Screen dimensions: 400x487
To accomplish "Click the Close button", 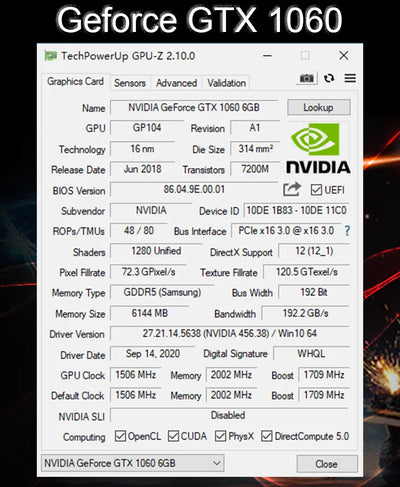I will [x=327, y=464].
